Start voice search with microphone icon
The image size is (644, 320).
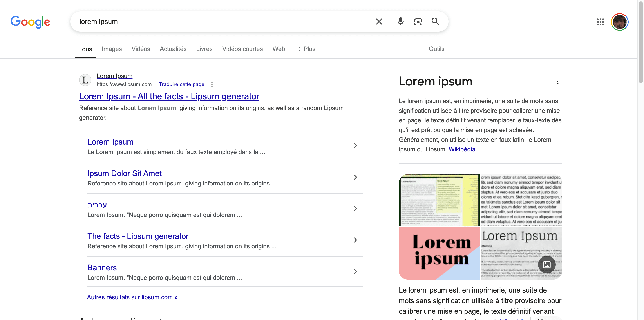tap(400, 22)
